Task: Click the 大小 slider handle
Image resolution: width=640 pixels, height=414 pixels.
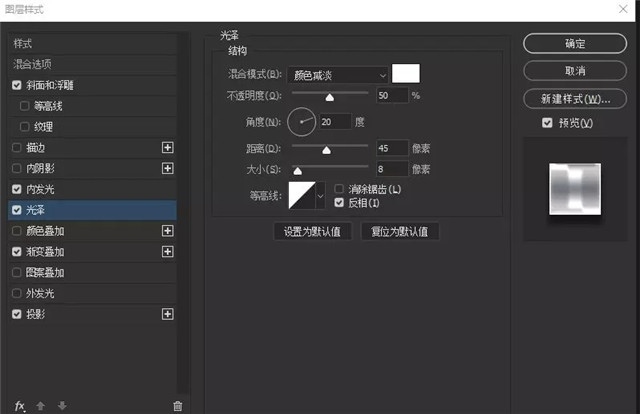Action: [298, 171]
